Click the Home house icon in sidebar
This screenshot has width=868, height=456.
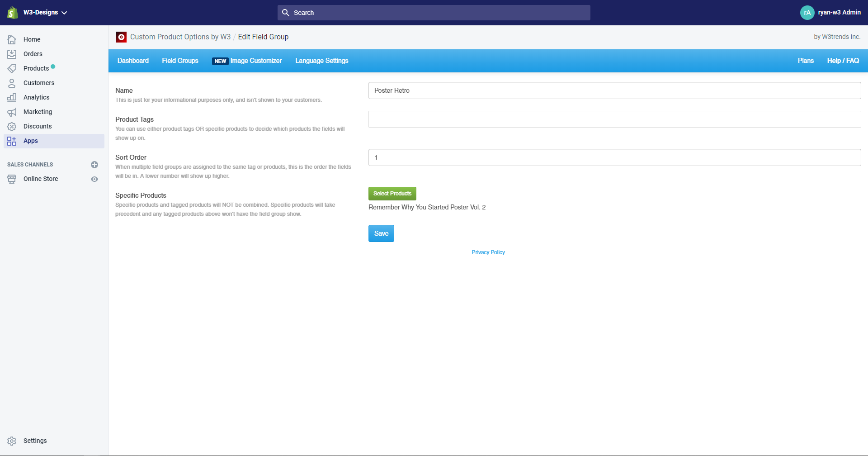[x=12, y=39]
